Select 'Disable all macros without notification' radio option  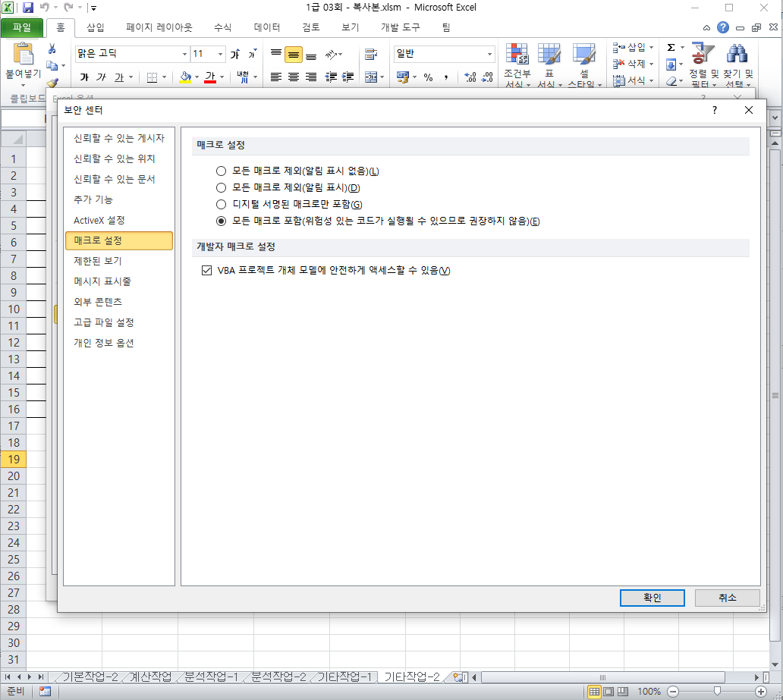pyautogui.click(x=221, y=171)
